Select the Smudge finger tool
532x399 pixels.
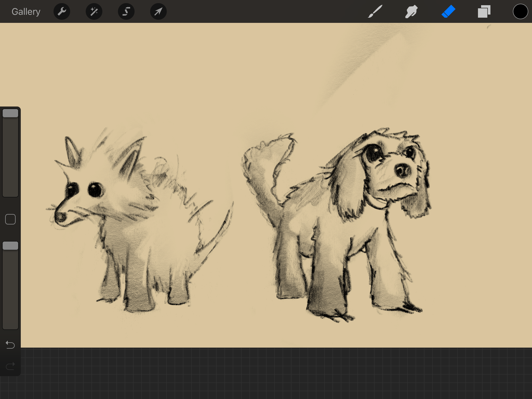click(x=411, y=12)
